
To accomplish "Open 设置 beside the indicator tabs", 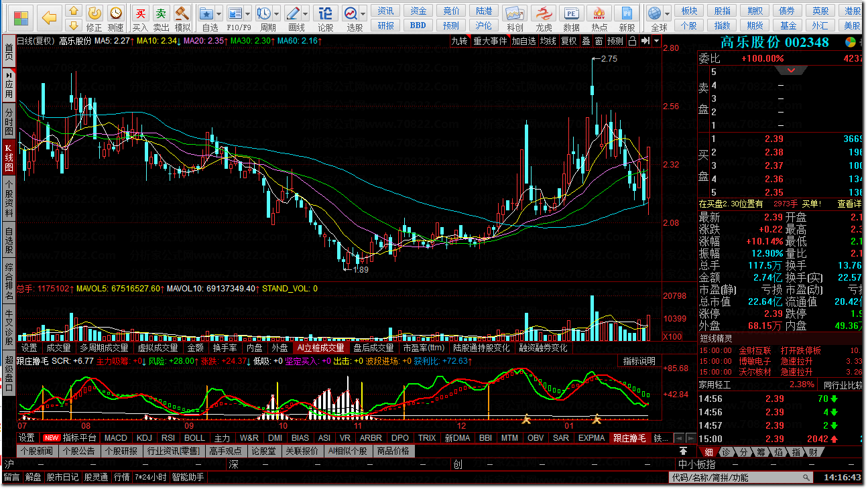I will pos(27,438).
